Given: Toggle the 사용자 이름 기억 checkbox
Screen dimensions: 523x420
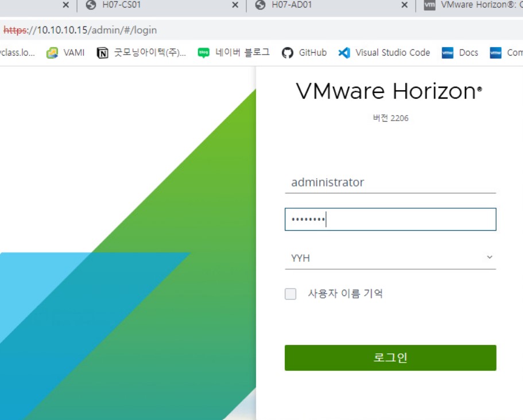Looking at the screenshot, I should tap(290, 294).
